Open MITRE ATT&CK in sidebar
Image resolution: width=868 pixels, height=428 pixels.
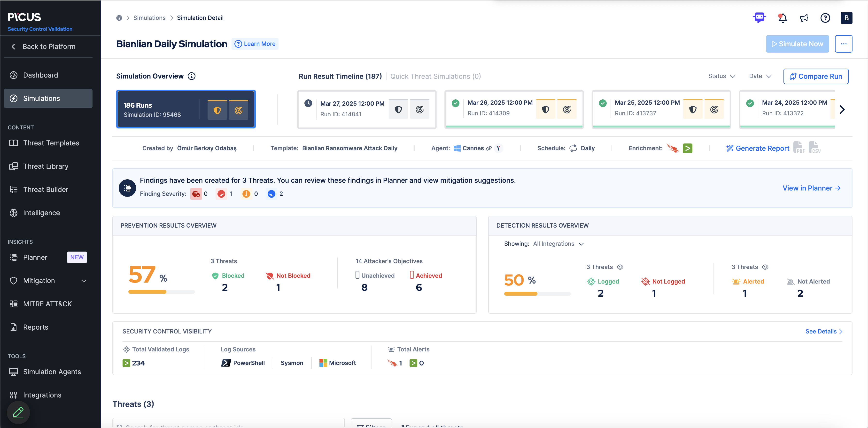(47, 304)
